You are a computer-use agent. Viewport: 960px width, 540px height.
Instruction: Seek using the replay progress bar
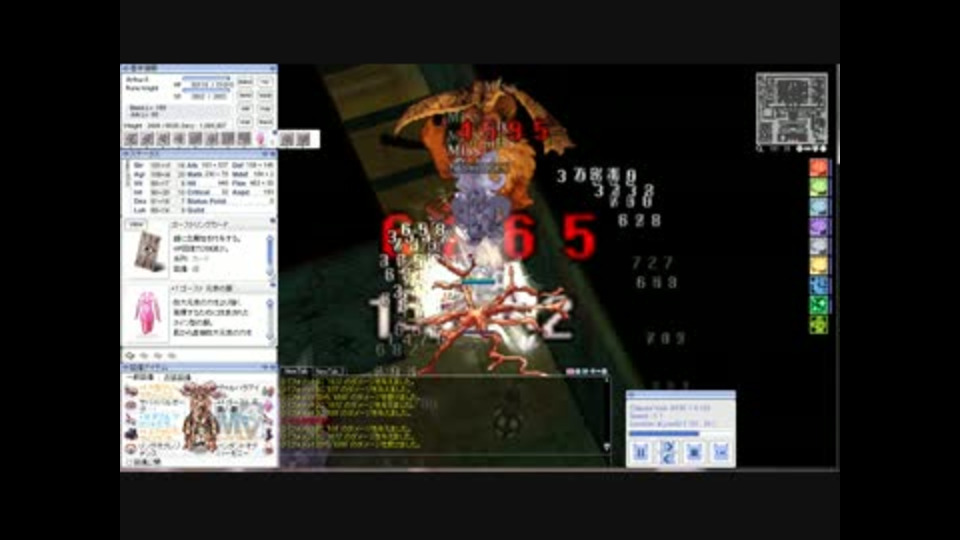point(680,433)
